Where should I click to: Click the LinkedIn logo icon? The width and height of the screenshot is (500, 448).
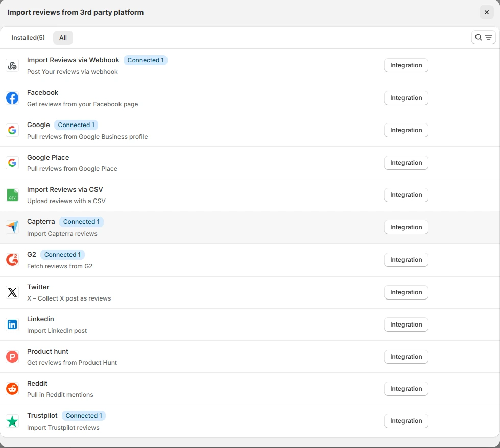(12, 325)
